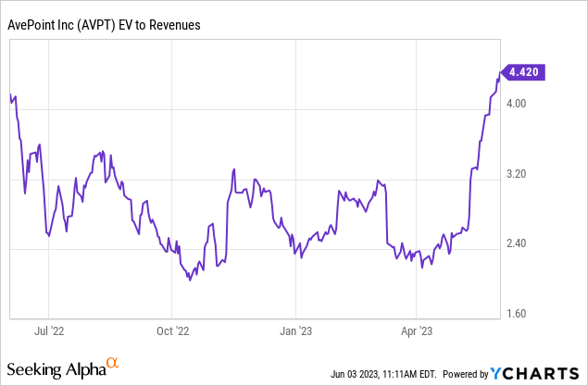
Task: Select the 4.00 y-axis label
Action: (x=517, y=103)
